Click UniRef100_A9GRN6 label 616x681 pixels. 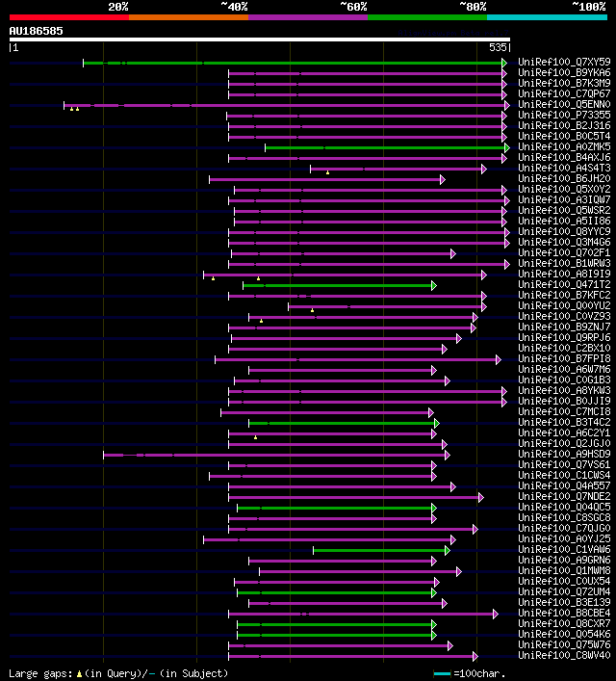(x=564, y=561)
